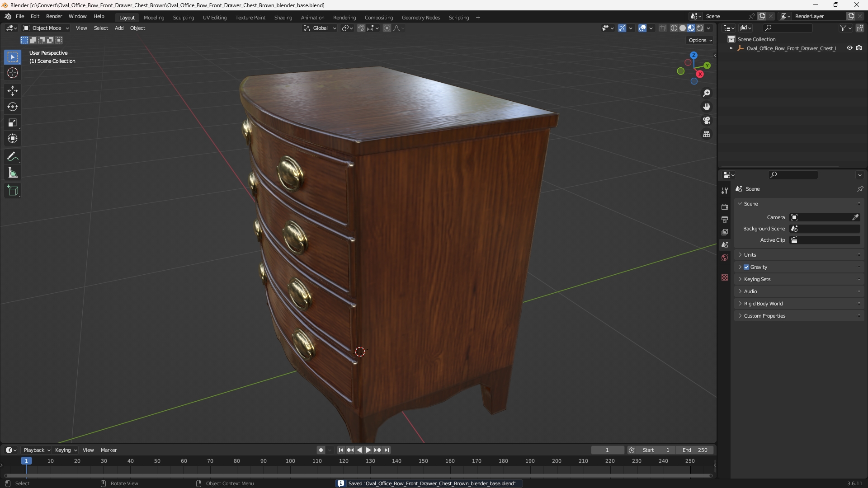Select the Add Cube tool
This screenshot has width=868, height=488.
pos(13,191)
